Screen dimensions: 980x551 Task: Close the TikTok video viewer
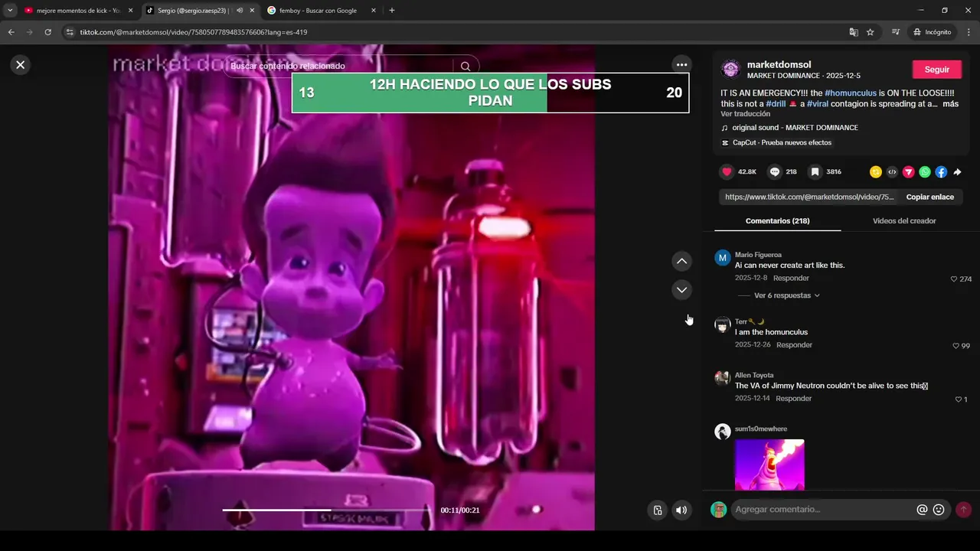coord(21,65)
